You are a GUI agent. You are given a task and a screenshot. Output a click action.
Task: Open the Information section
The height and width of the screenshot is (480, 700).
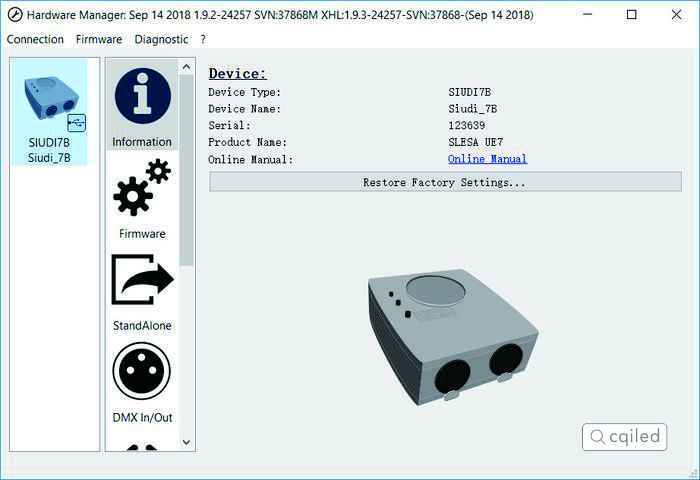pyautogui.click(x=142, y=105)
